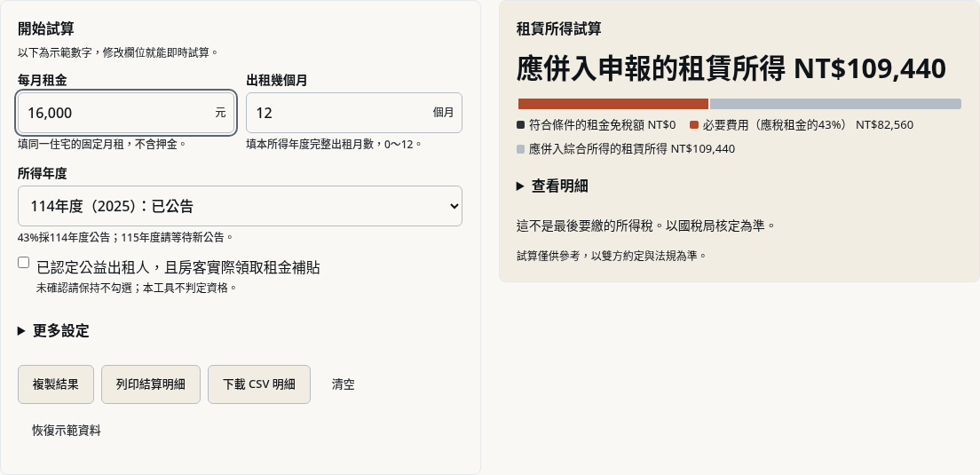The image size is (980, 475).
Task: Click the red 必要費用 bar segment
Action: 613,104
